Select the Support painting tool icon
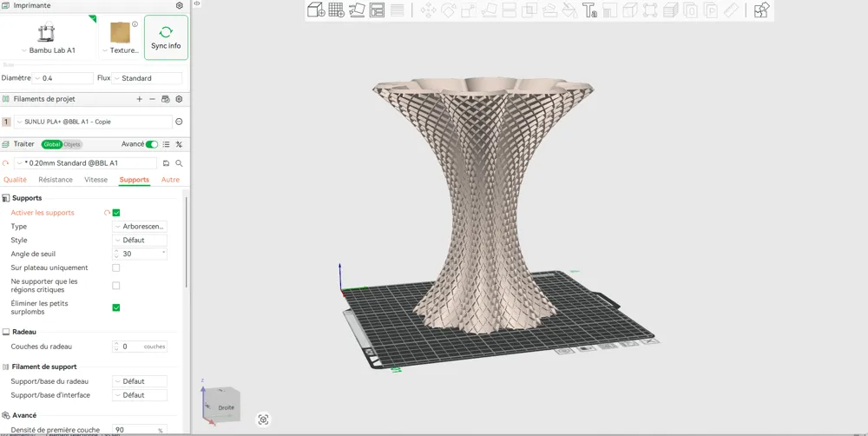Image resolution: width=868 pixels, height=436 pixels. (x=549, y=10)
